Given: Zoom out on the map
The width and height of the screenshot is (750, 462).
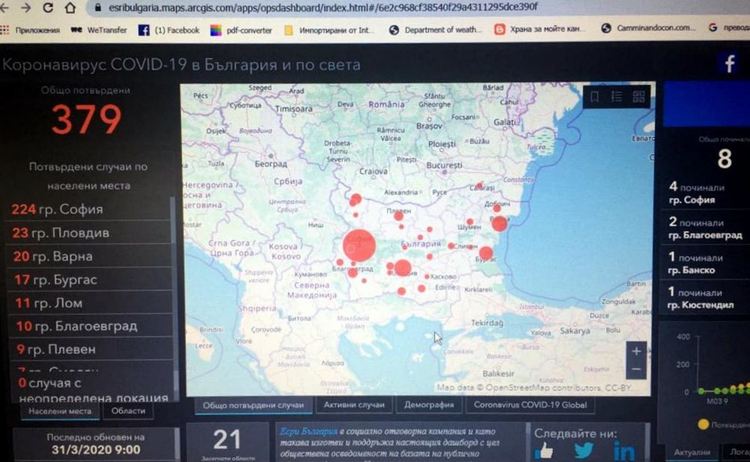Looking at the screenshot, I should (x=637, y=370).
